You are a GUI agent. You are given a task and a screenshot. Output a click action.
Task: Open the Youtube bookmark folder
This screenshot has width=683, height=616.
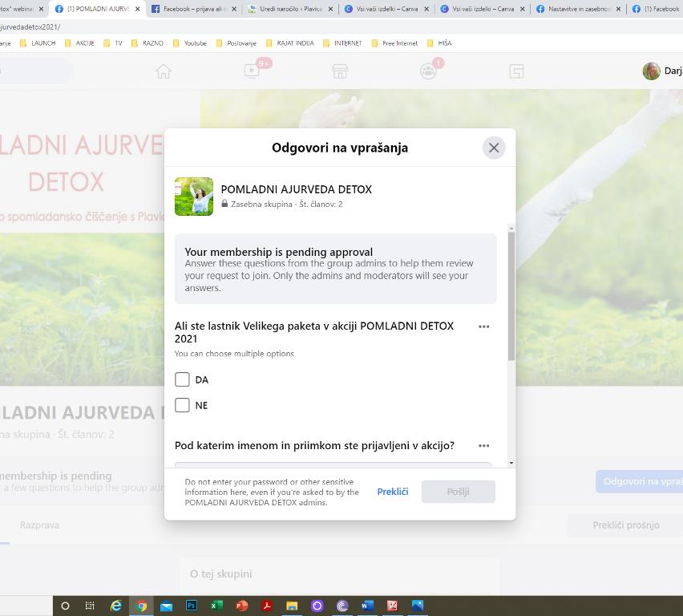click(190, 43)
